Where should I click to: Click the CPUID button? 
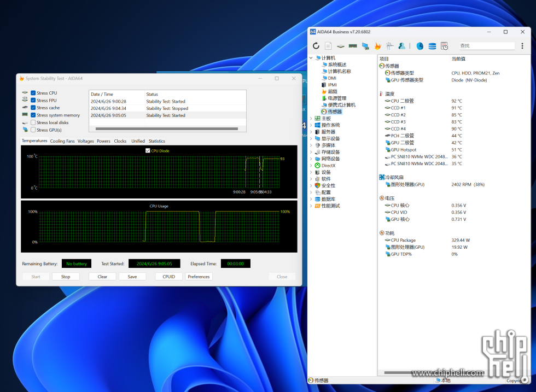169,277
